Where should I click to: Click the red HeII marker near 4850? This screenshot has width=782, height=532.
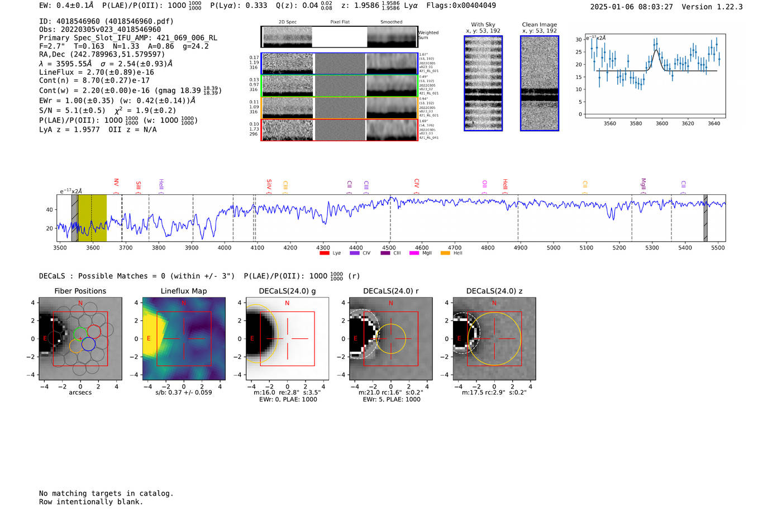pyautogui.click(x=505, y=186)
